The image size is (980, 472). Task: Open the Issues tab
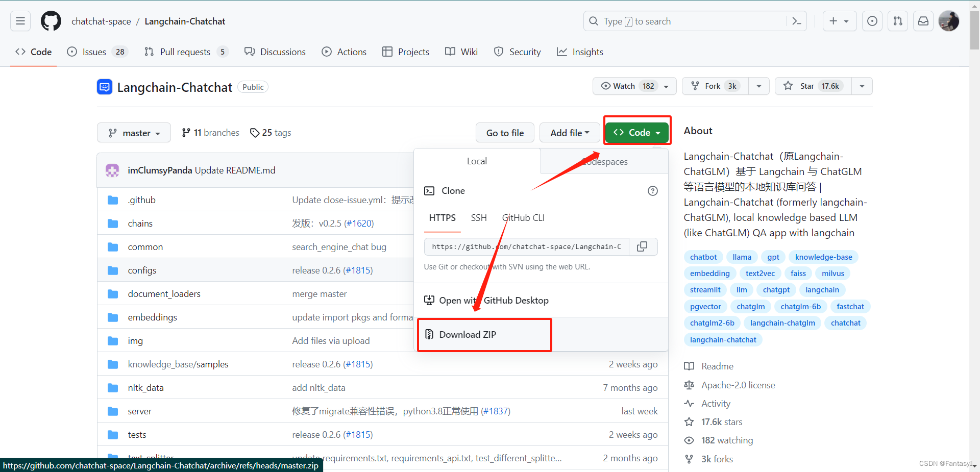click(97, 52)
